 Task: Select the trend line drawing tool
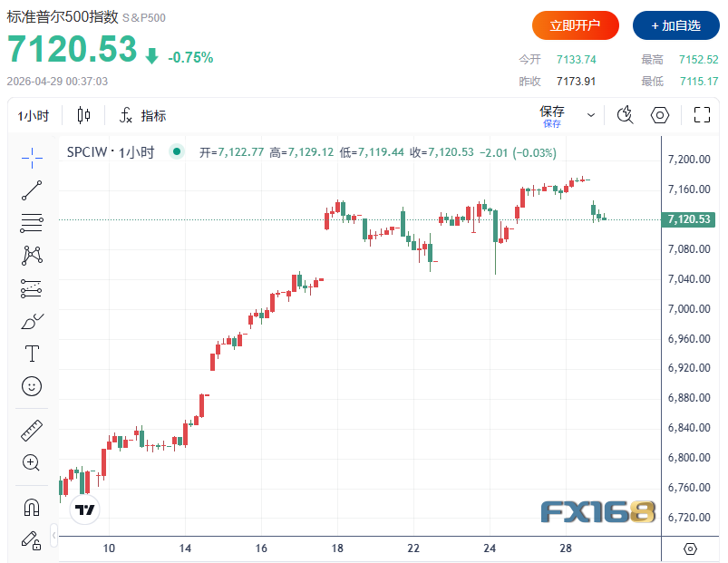pos(32,189)
